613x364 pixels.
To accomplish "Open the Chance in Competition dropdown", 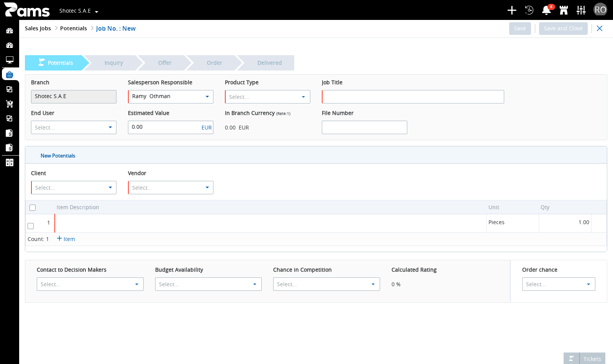I will [x=326, y=284].
